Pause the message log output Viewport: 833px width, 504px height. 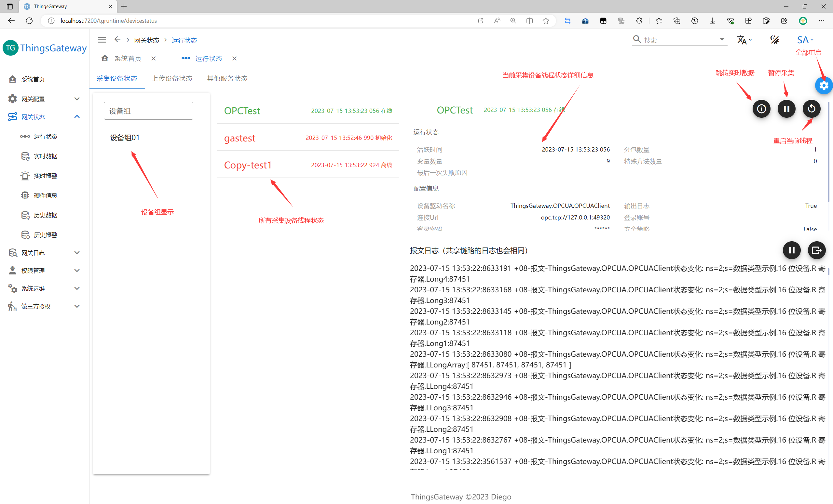click(x=791, y=250)
